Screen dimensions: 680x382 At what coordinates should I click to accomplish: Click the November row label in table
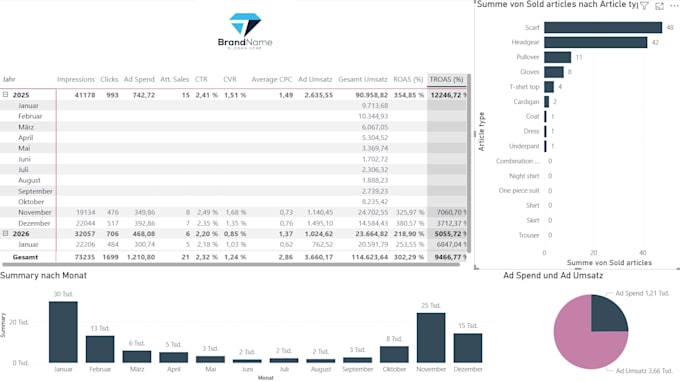pyautogui.click(x=35, y=212)
